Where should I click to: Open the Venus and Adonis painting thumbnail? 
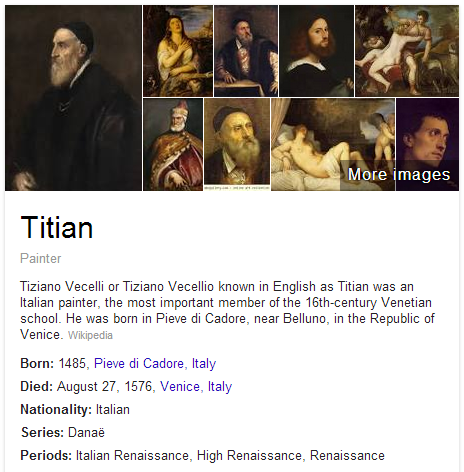(x=407, y=51)
